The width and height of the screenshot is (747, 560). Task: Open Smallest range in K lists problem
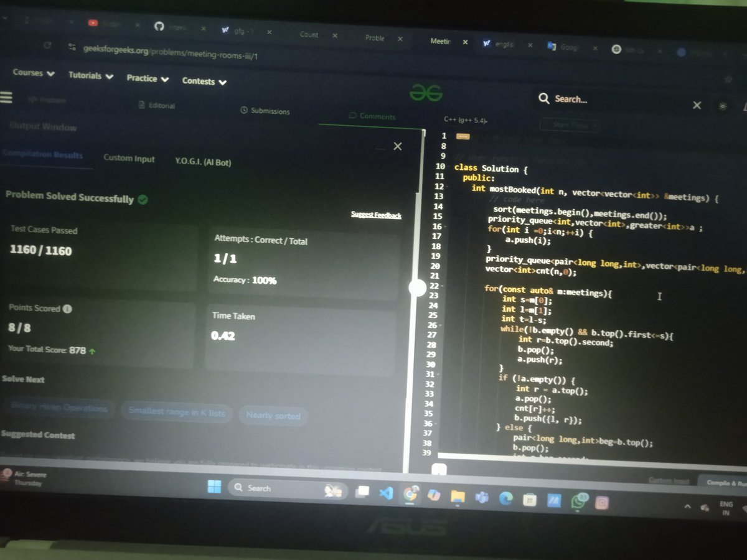tap(177, 411)
